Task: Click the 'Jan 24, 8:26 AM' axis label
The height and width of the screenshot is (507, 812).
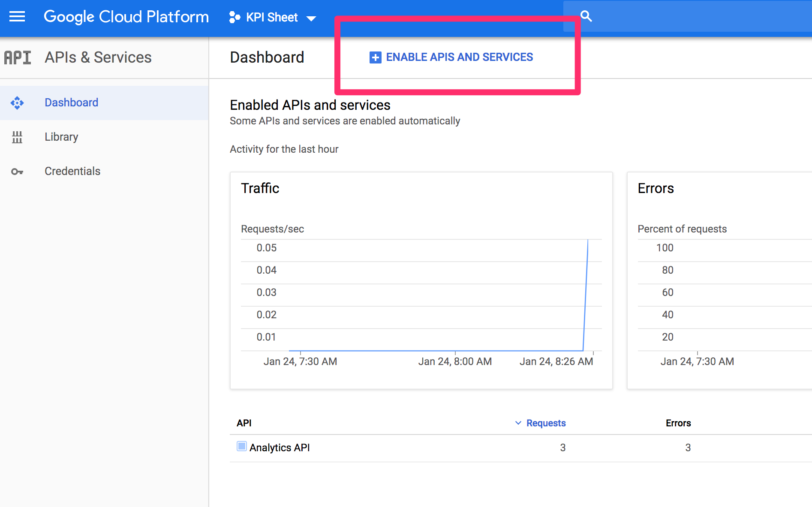Action: coord(556,362)
